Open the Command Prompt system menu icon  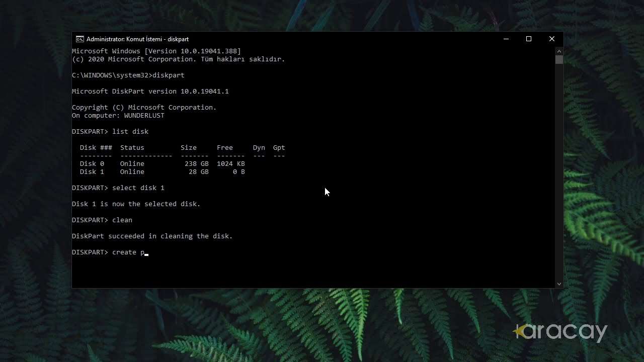tap(79, 39)
